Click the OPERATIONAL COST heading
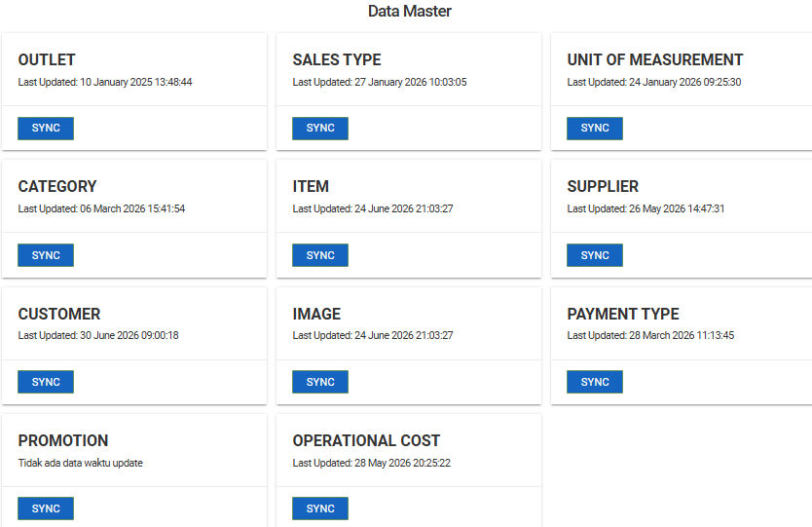 [366, 440]
